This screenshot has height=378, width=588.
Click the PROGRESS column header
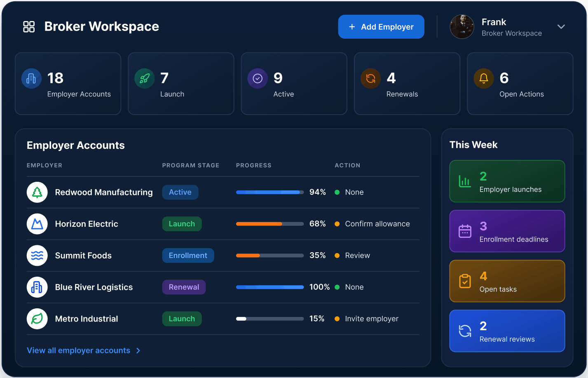[x=254, y=165]
